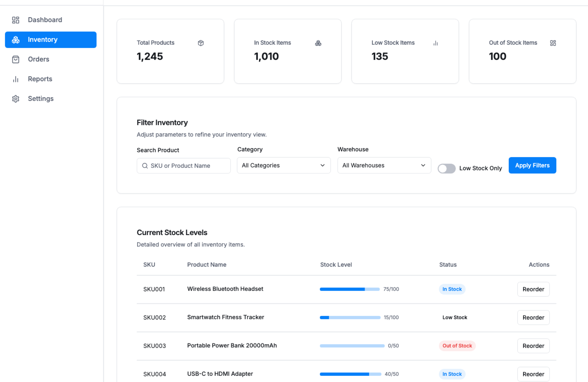Image resolution: width=588 pixels, height=382 pixels.
Task: Click the Smartwatch Fitness Tracker stock level bar
Action: (350, 317)
